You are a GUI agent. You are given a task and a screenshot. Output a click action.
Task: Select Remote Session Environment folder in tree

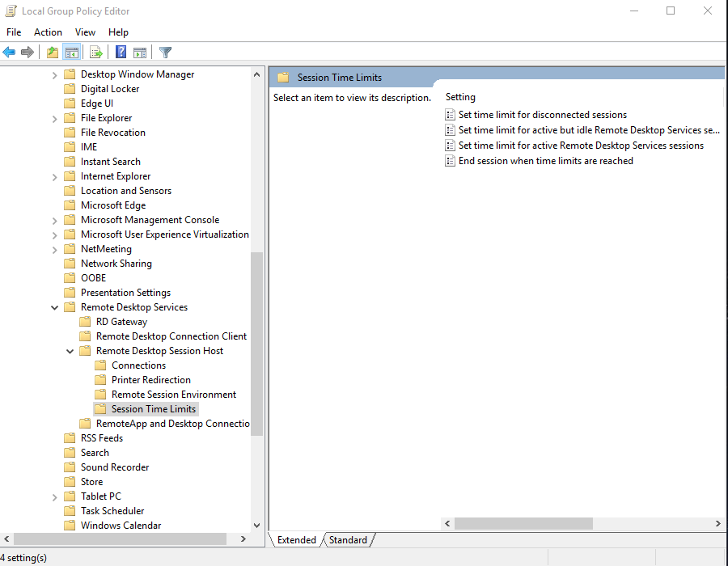click(x=174, y=395)
